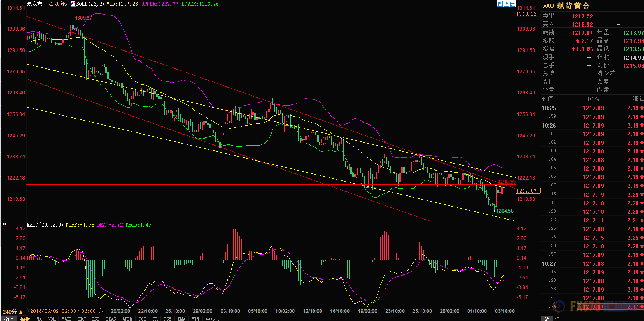Select the BIAS indicator tab

click(x=111, y=319)
